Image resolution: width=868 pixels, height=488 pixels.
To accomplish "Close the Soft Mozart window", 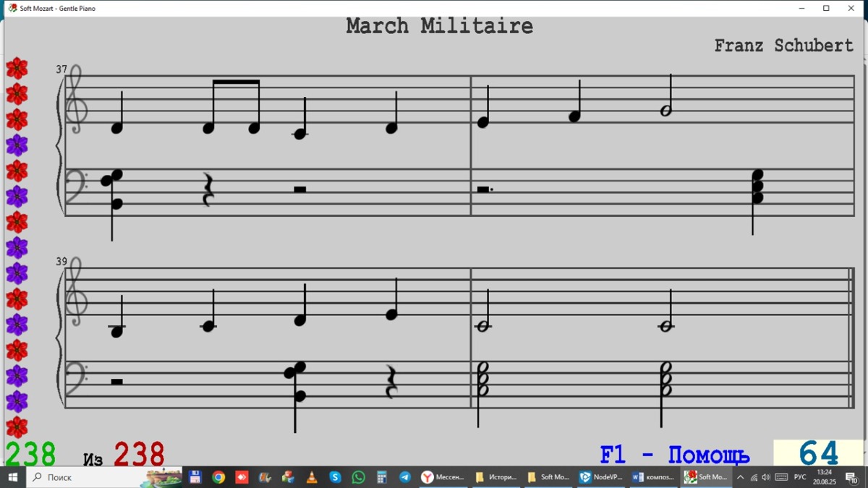I will tap(851, 8).
